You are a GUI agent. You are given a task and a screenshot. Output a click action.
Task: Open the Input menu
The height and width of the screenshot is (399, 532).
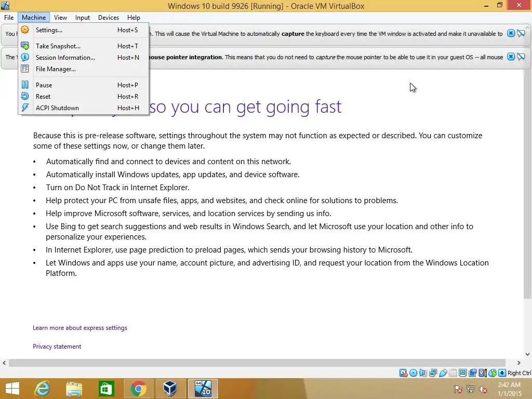pyautogui.click(x=83, y=17)
